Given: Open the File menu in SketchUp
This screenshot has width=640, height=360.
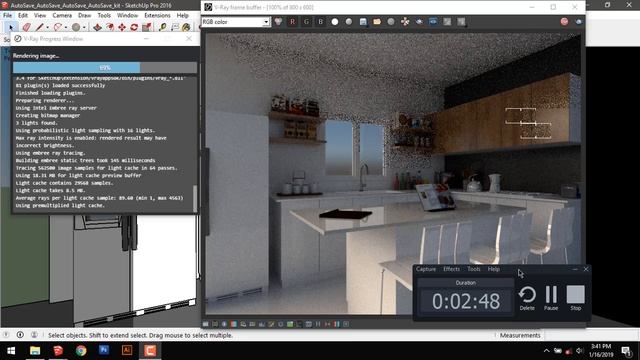Looking at the screenshot, I should [x=7, y=15].
